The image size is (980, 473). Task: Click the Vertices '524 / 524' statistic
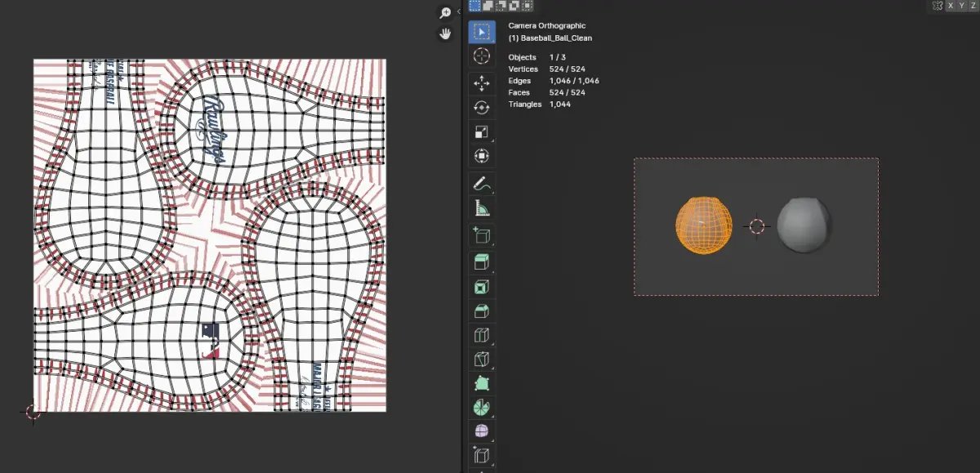[x=568, y=69]
